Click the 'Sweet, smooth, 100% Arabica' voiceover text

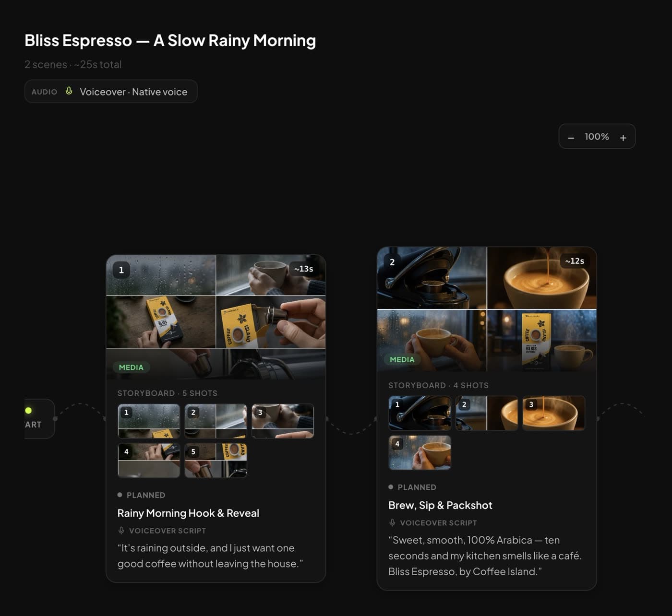485,556
